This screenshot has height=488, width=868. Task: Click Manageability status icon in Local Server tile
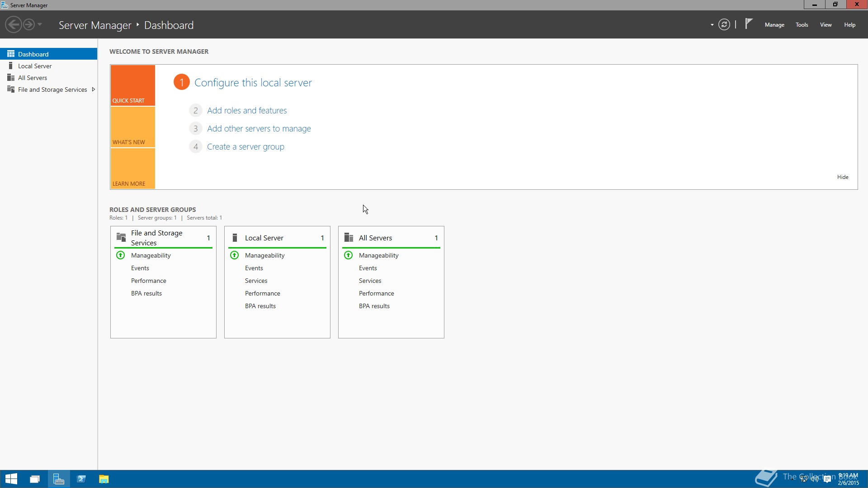tap(235, 255)
